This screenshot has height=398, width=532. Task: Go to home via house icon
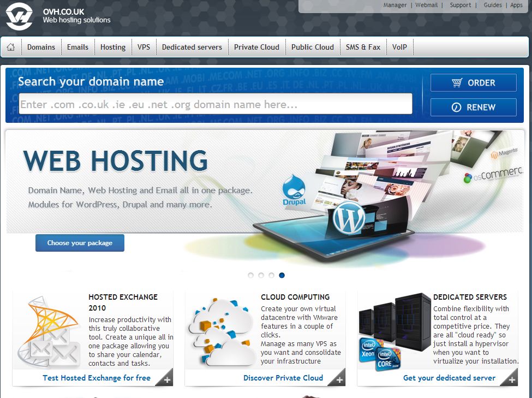coord(11,47)
